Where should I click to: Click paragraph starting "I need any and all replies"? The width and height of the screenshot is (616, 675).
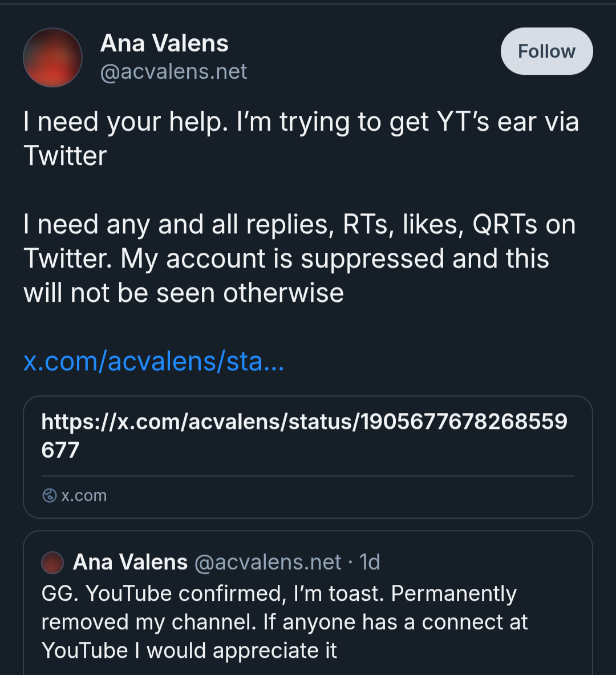299,225
